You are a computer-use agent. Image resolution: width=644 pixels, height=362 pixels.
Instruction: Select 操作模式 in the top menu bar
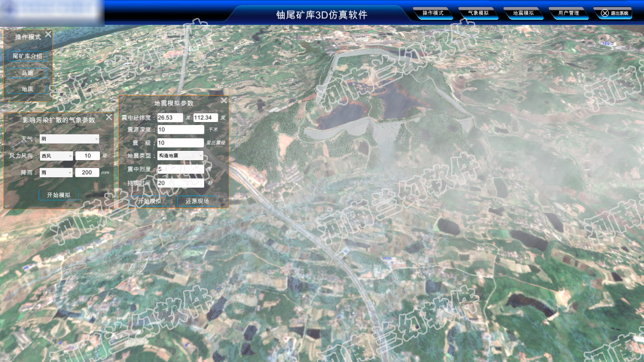point(433,13)
